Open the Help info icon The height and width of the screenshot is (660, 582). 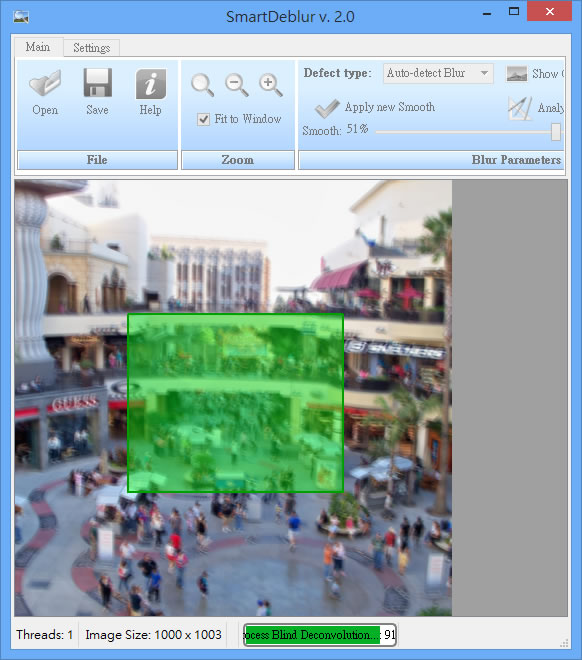(x=151, y=84)
